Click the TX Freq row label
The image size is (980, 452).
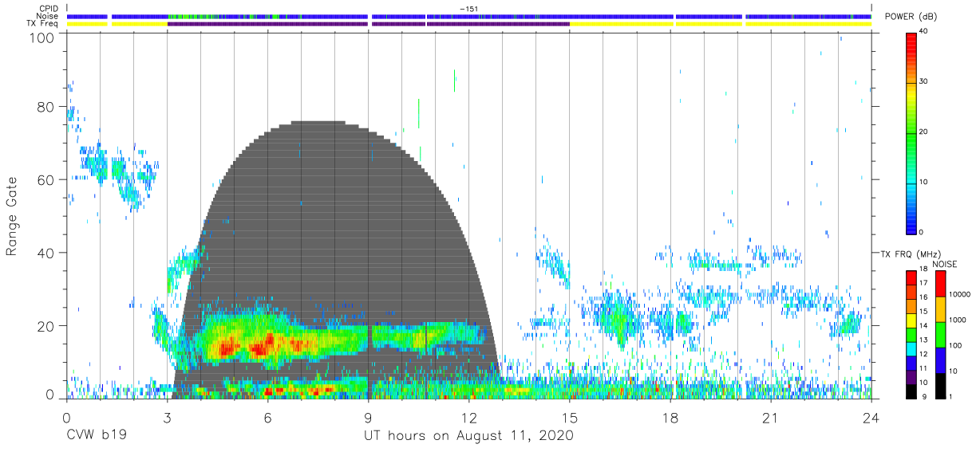point(41,24)
